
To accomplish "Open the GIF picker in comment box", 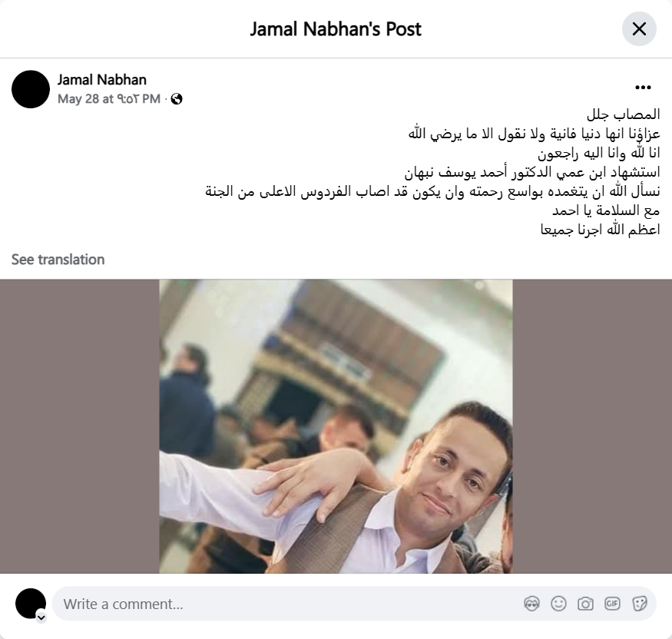I will pyautogui.click(x=612, y=604).
